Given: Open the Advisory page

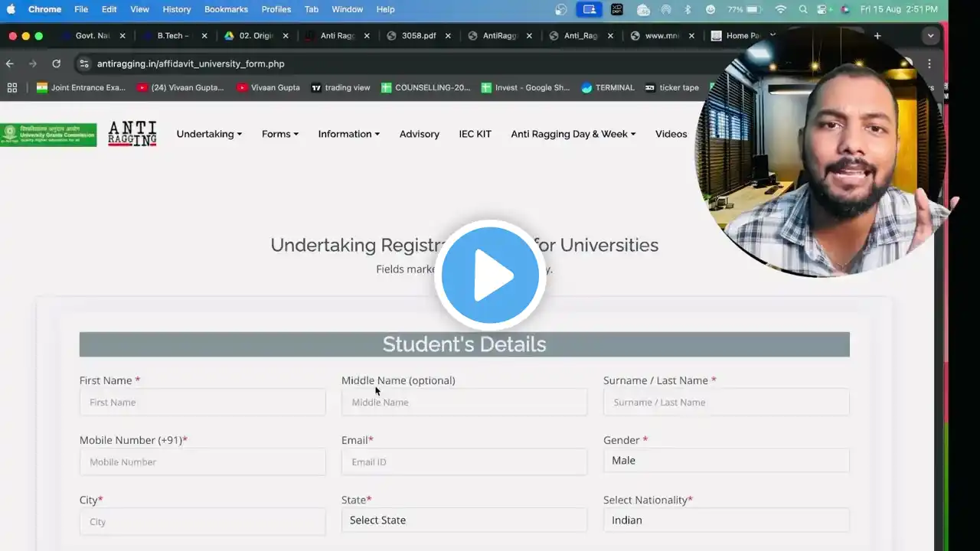Looking at the screenshot, I should pos(420,134).
